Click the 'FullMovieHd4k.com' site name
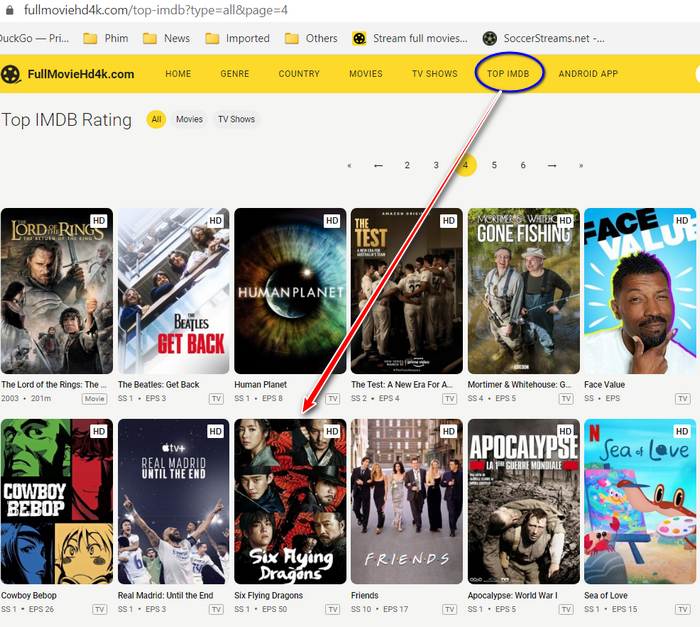This screenshot has height=627, width=700. pyautogui.click(x=81, y=74)
